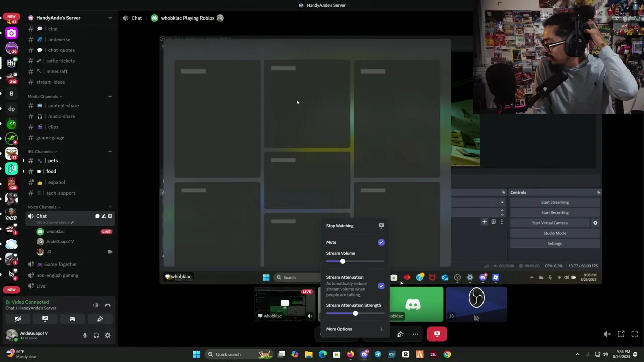This screenshot has height=362, width=644.
Task: Open the More Options submenu
Action: point(355,329)
